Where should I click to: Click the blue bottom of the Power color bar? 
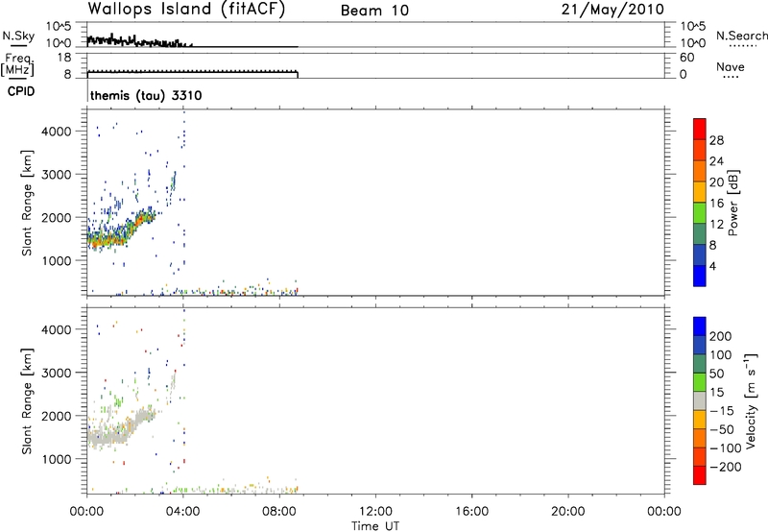pos(700,276)
